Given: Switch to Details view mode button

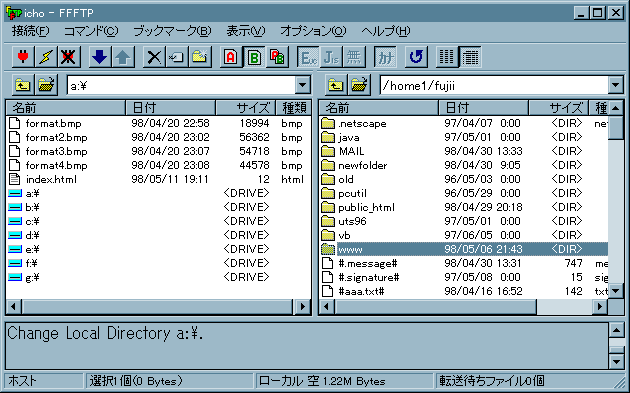Looking at the screenshot, I should click(x=470, y=57).
